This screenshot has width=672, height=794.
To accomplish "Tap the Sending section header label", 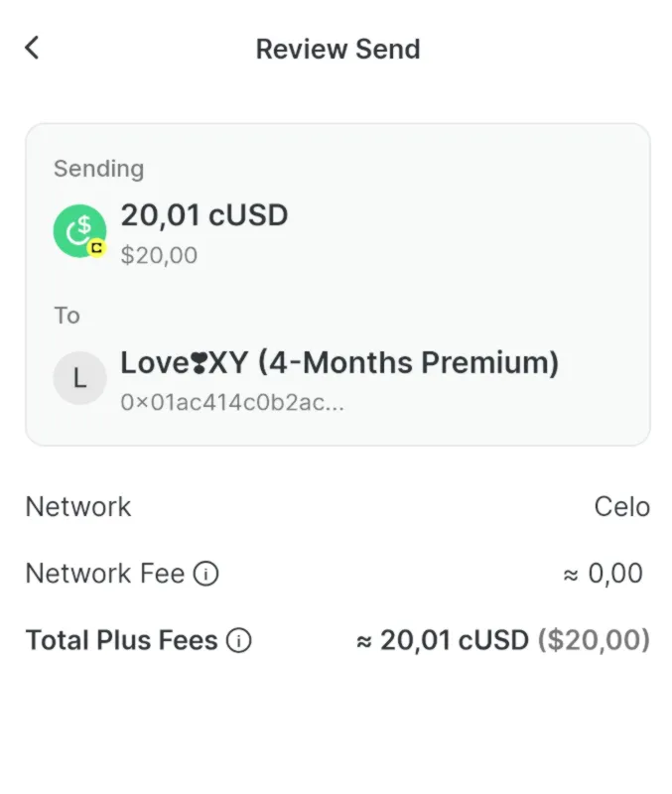I will [98, 169].
